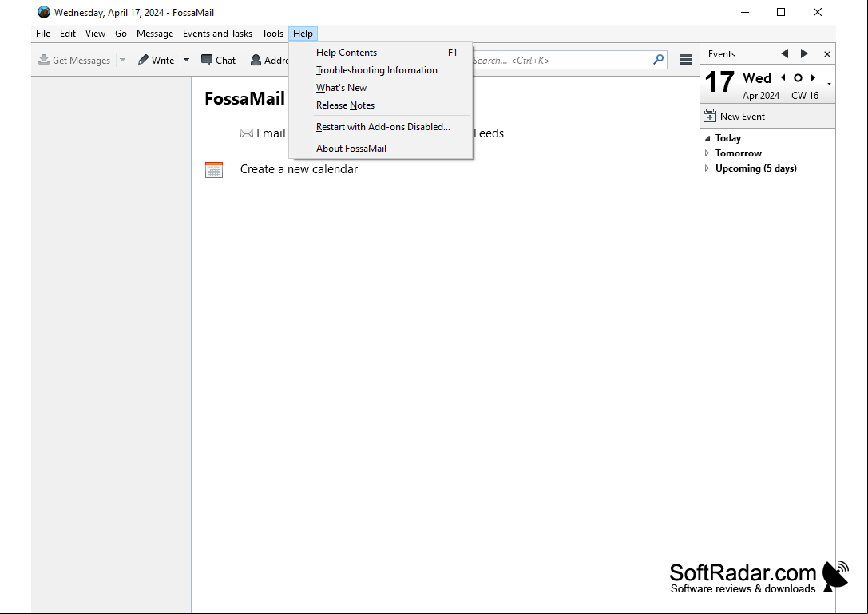Open the Write button dropdown arrow

[x=187, y=61]
